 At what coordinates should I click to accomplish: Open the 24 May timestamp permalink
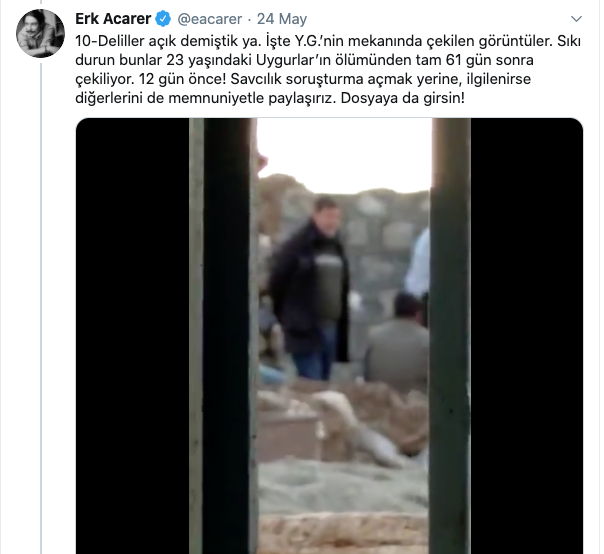click(x=282, y=19)
